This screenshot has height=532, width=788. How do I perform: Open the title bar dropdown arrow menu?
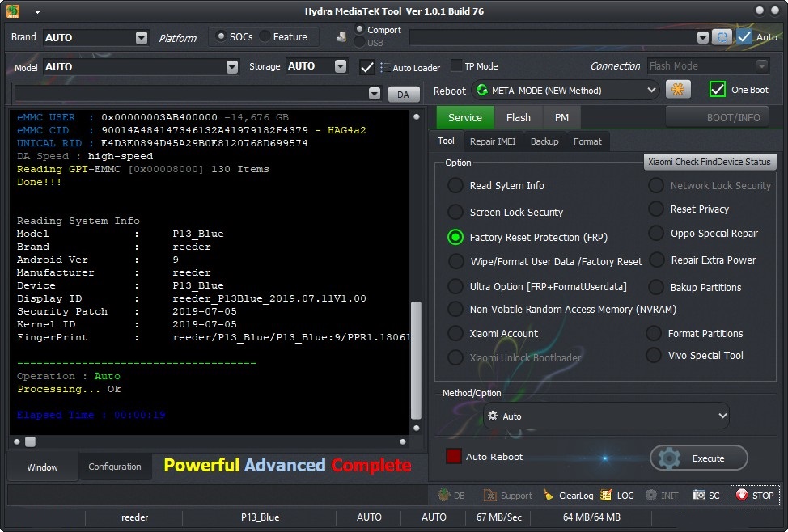point(38,11)
